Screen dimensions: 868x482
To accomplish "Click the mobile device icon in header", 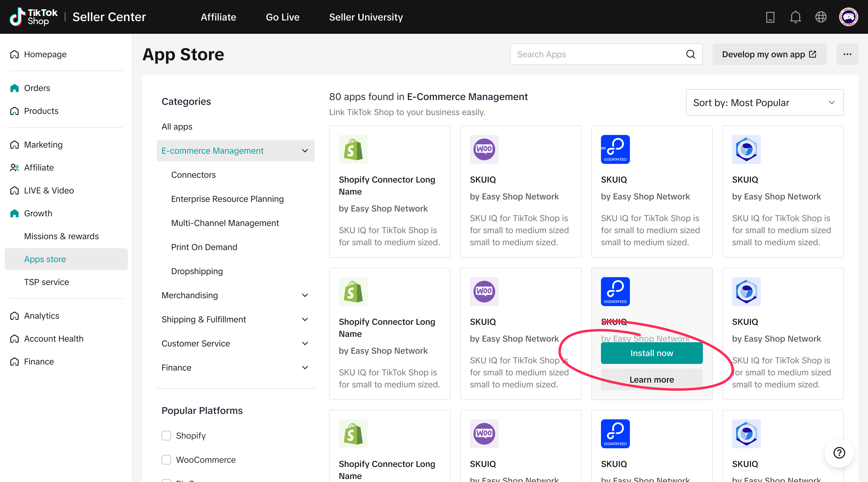I will click(x=770, y=17).
